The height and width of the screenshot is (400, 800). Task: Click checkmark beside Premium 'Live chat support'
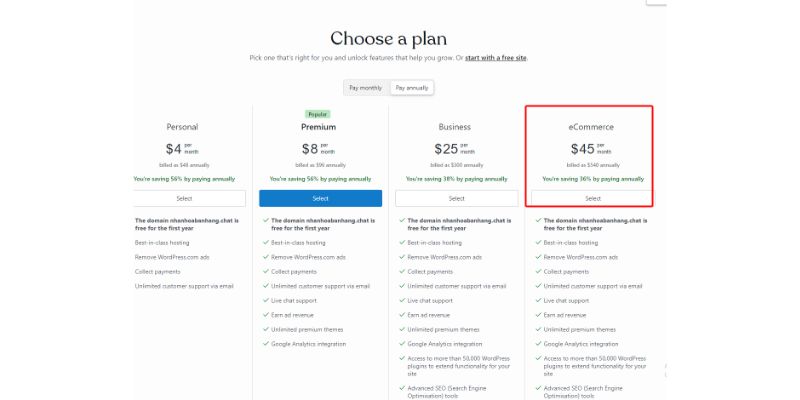point(266,301)
